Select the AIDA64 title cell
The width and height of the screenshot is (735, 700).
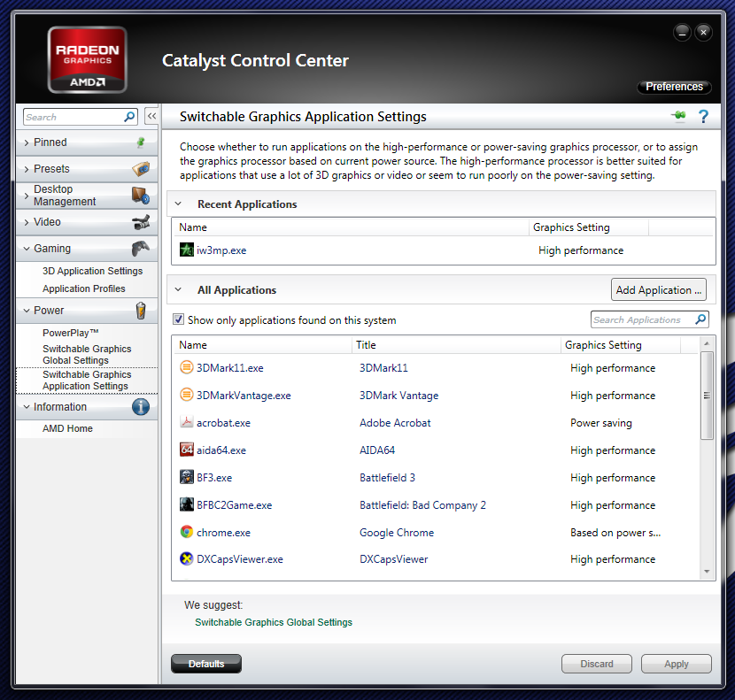tap(377, 450)
